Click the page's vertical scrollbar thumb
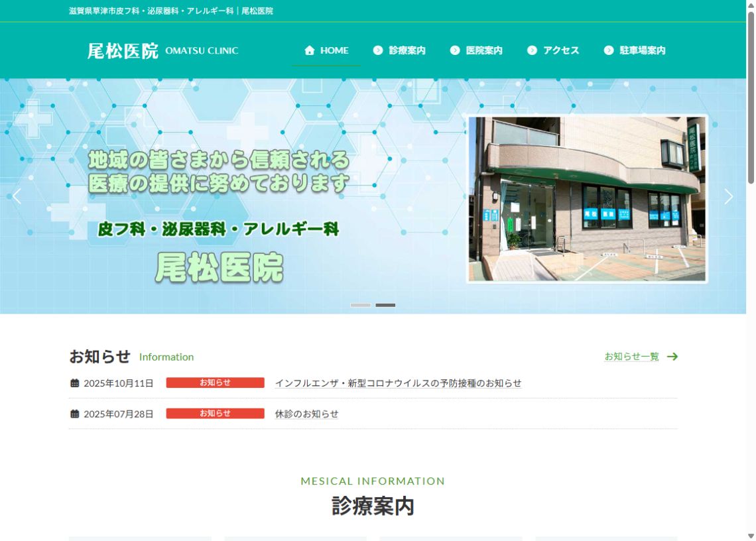 point(751,98)
